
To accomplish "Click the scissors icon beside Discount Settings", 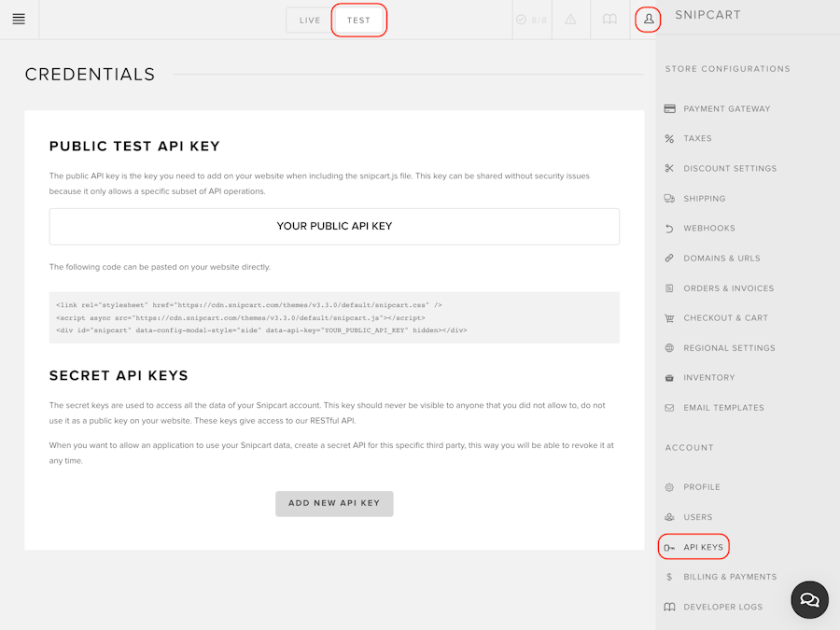I will point(669,168).
